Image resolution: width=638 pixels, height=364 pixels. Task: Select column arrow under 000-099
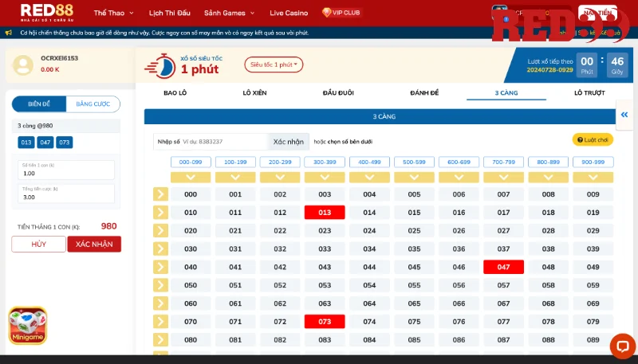pyautogui.click(x=191, y=177)
